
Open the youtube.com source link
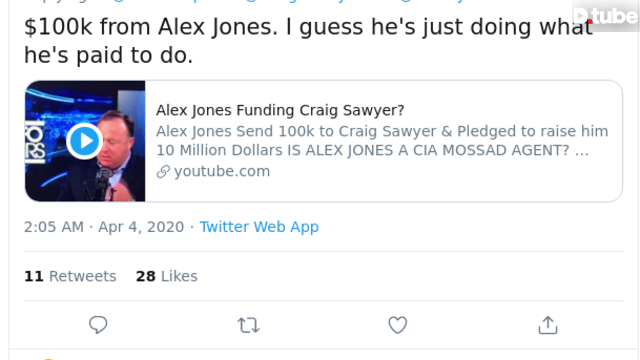pos(222,171)
